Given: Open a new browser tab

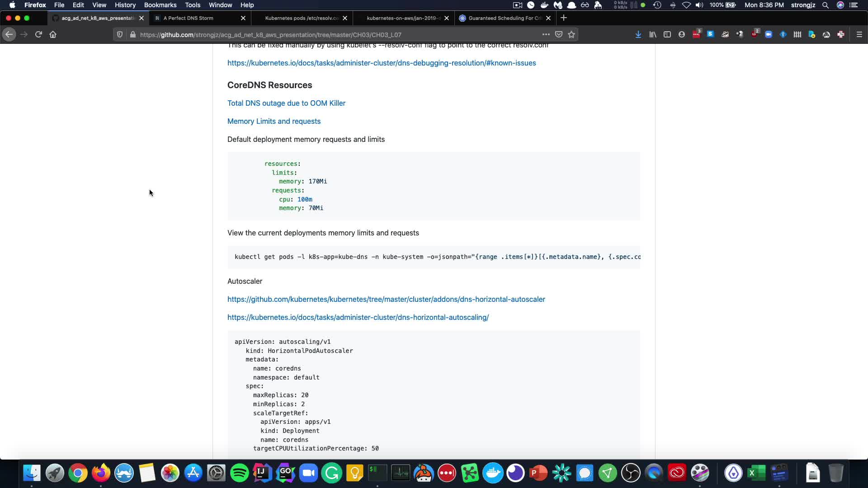Looking at the screenshot, I should pyautogui.click(x=563, y=18).
